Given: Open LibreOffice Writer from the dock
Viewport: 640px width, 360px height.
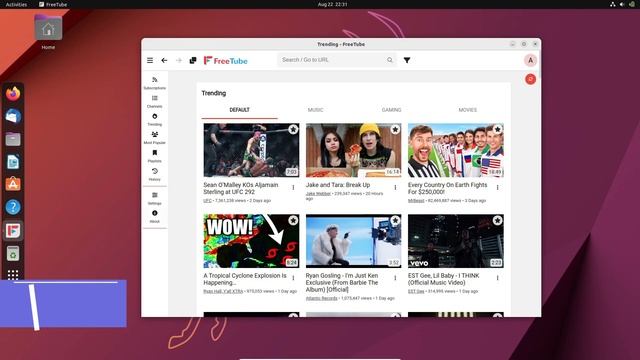Looking at the screenshot, I should click(13, 162).
